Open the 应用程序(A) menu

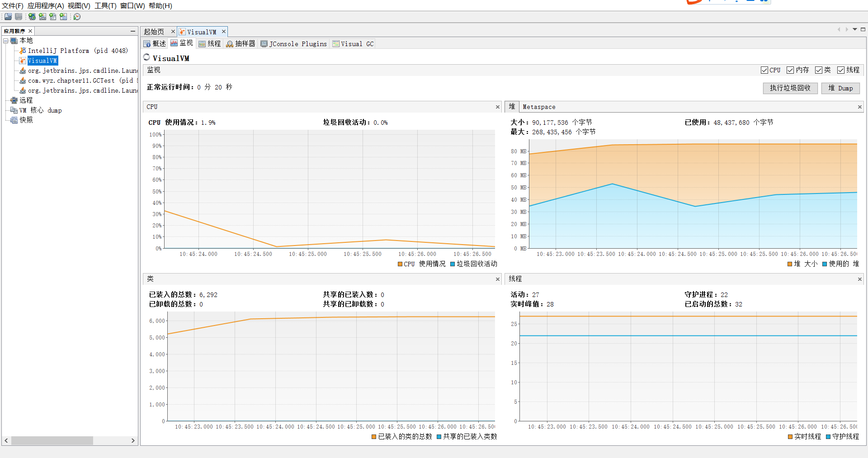[x=46, y=6]
